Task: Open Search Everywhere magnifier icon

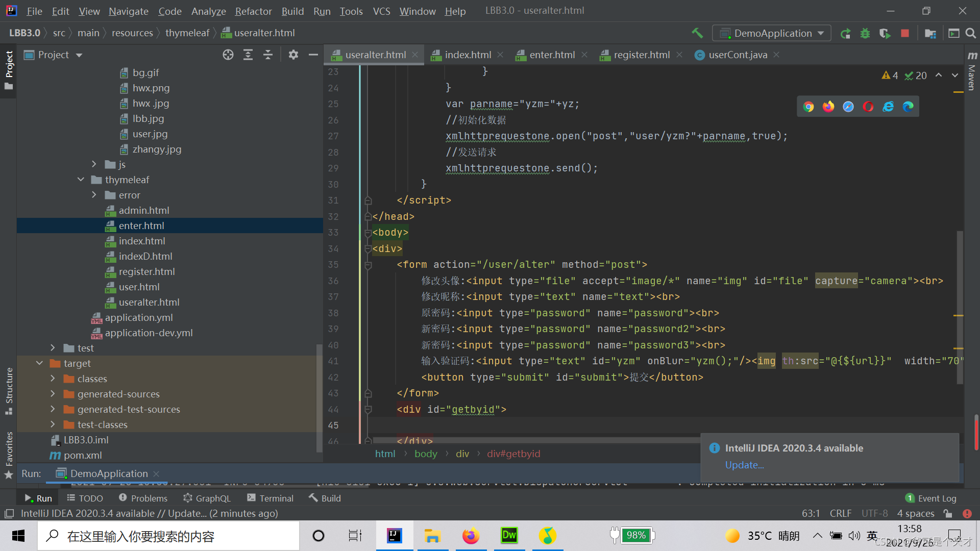Action: pos(971,33)
